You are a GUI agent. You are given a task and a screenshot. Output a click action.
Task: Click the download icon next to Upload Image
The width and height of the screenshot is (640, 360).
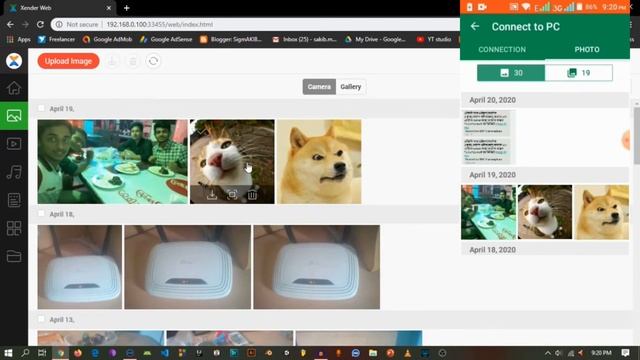(113, 61)
